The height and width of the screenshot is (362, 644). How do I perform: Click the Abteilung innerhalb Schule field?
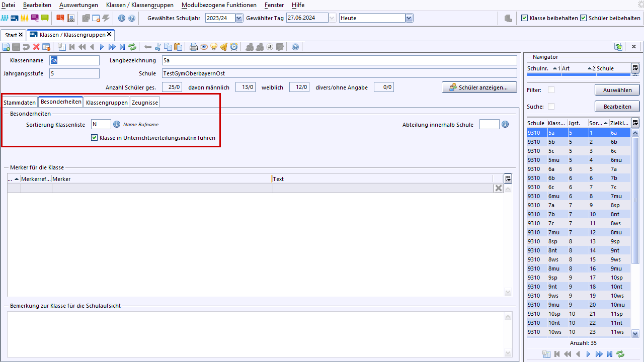tap(490, 124)
